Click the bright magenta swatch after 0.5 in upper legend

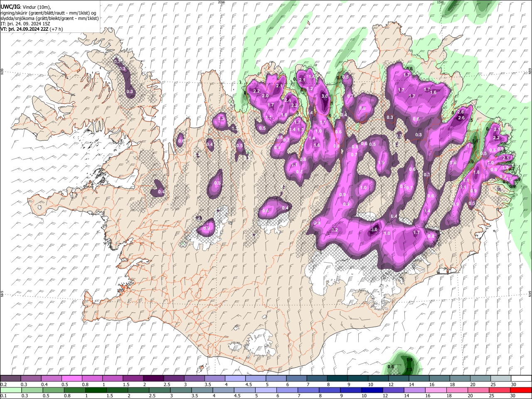[72, 379]
